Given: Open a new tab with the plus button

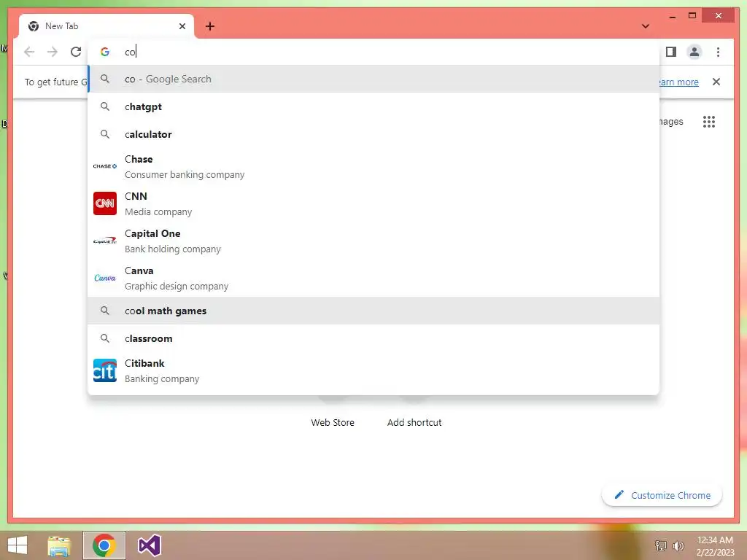Looking at the screenshot, I should [x=210, y=26].
